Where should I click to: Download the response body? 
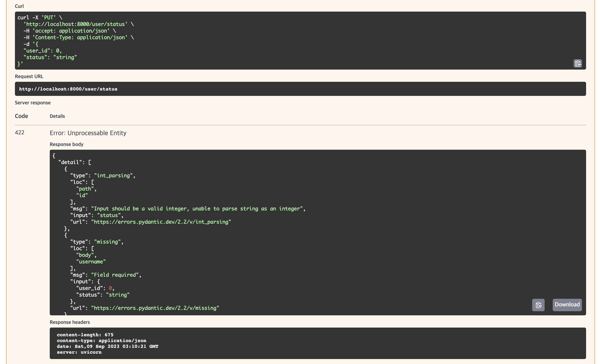pos(567,305)
